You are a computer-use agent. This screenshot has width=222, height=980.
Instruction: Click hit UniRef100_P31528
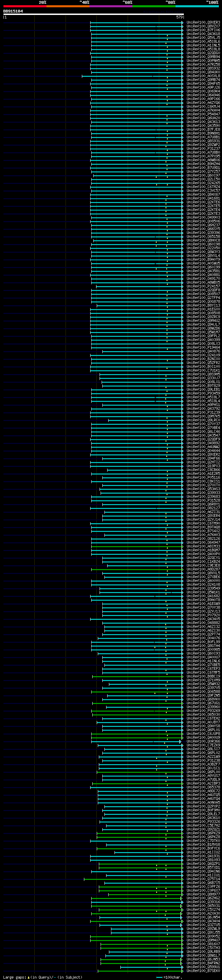tap(203, 501)
